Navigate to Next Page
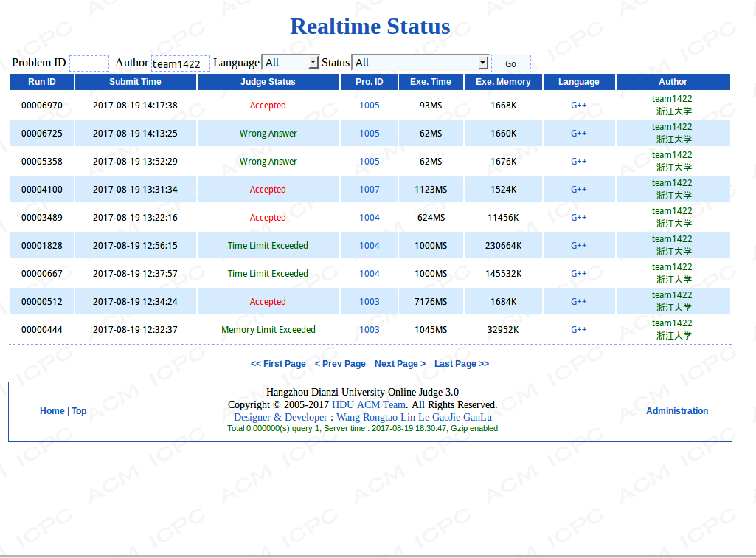The width and height of the screenshot is (756, 558). (x=400, y=364)
